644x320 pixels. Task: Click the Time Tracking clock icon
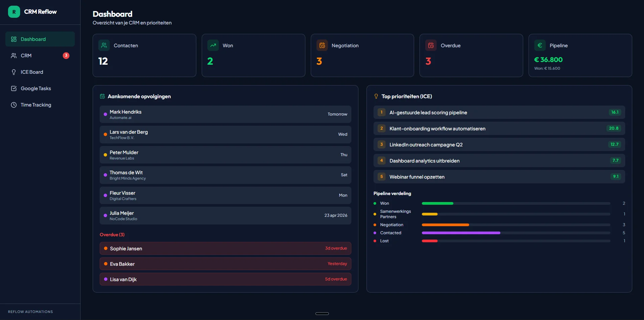pos(14,105)
